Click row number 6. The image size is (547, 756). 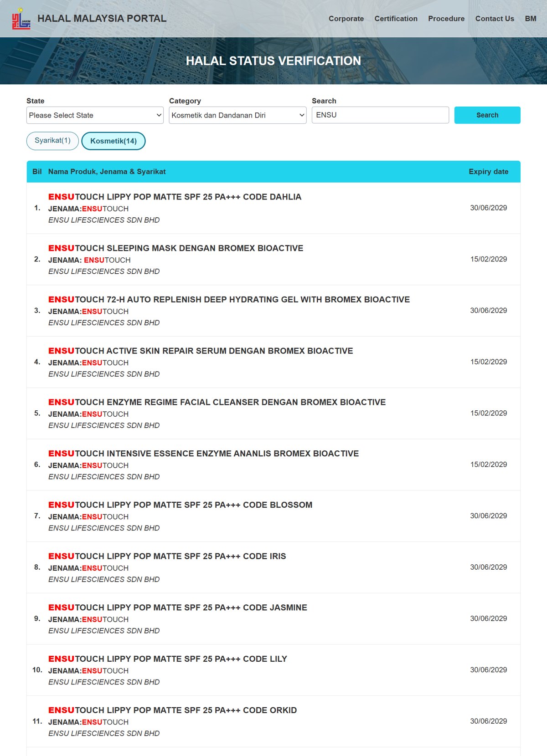pyautogui.click(x=37, y=465)
